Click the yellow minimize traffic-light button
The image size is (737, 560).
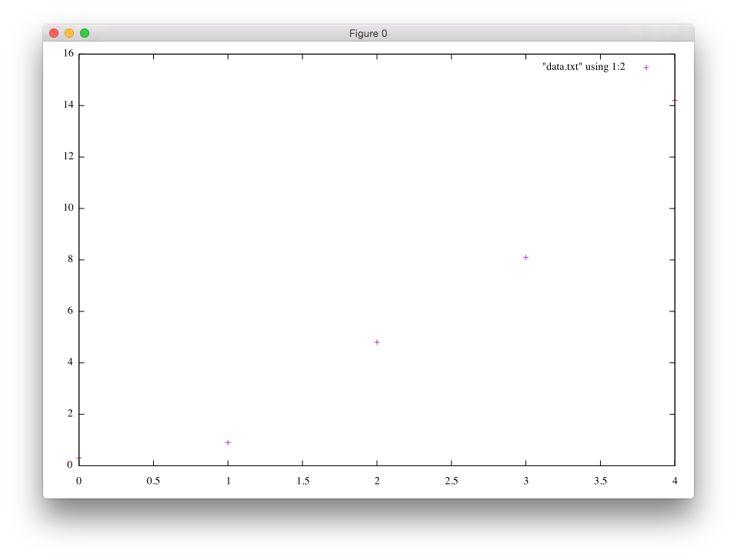68,33
